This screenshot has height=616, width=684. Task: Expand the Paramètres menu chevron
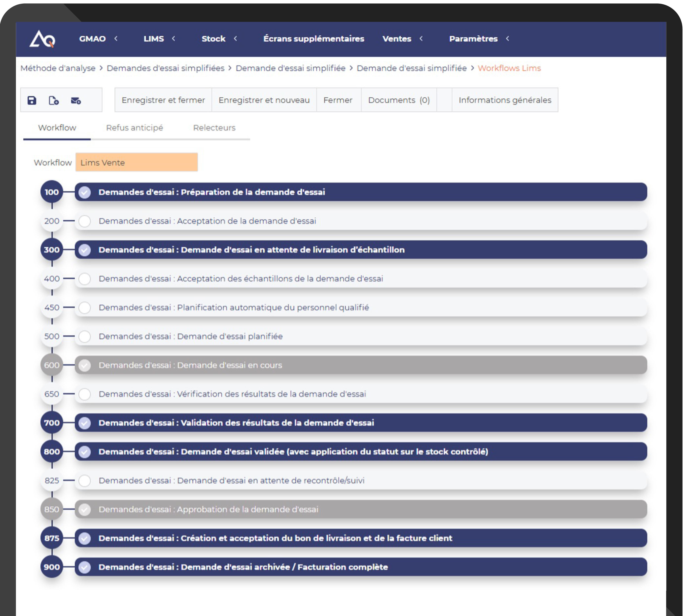pos(507,39)
